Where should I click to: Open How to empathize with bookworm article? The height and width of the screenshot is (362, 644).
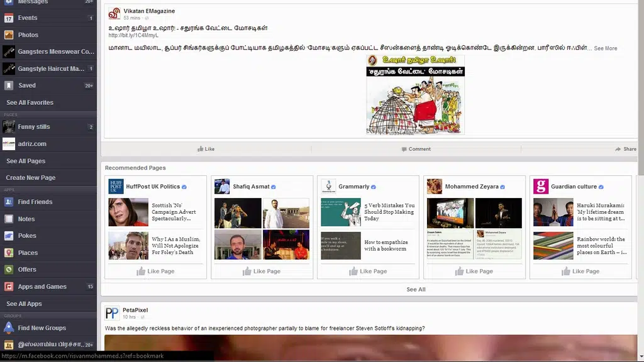[x=386, y=246]
